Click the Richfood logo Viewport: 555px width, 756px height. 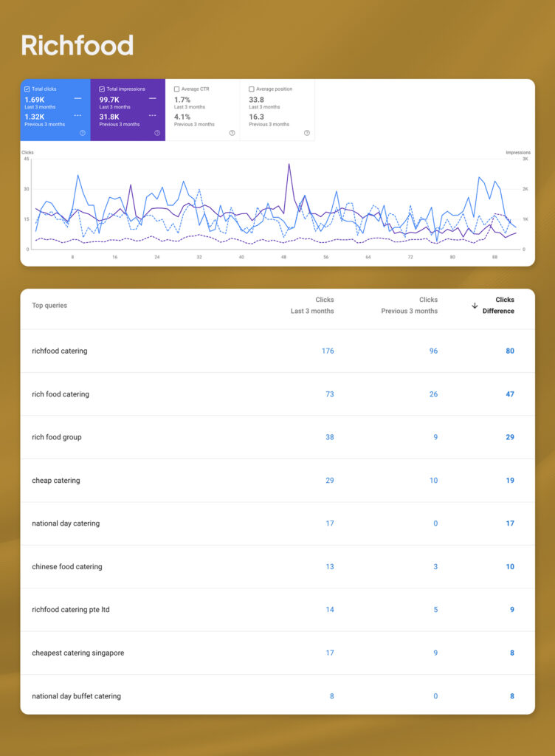click(x=77, y=46)
